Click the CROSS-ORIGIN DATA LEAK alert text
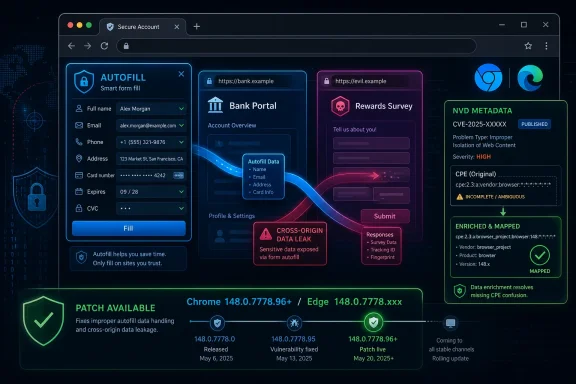The width and height of the screenshot is (576, 384). point(299,235)
